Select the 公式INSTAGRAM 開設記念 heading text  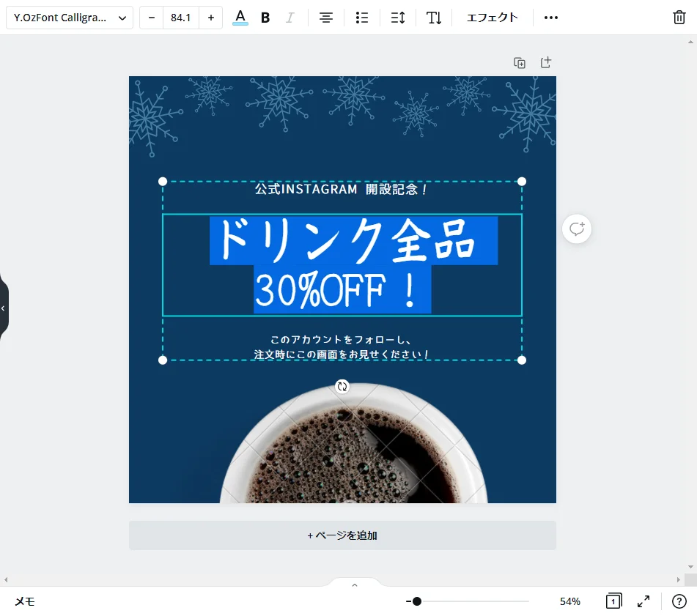click(x=341, y=189)
